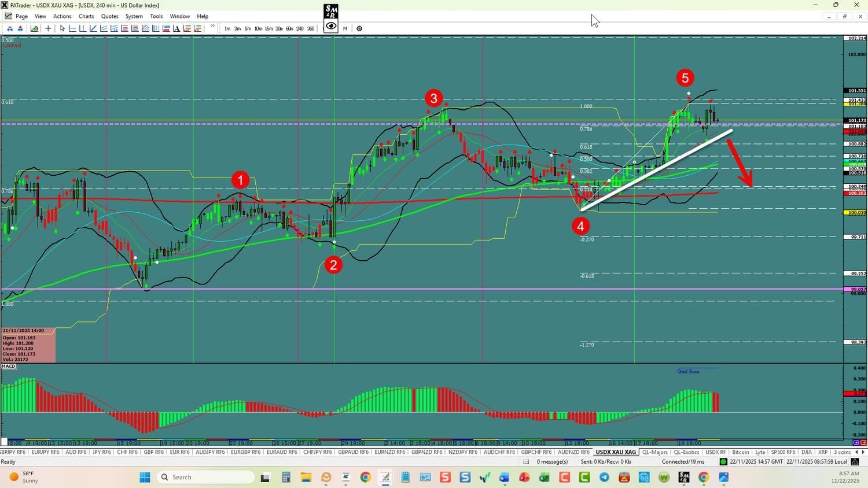Open the Help menu
Screen dimensions: 868x488
tap(203, 16)
